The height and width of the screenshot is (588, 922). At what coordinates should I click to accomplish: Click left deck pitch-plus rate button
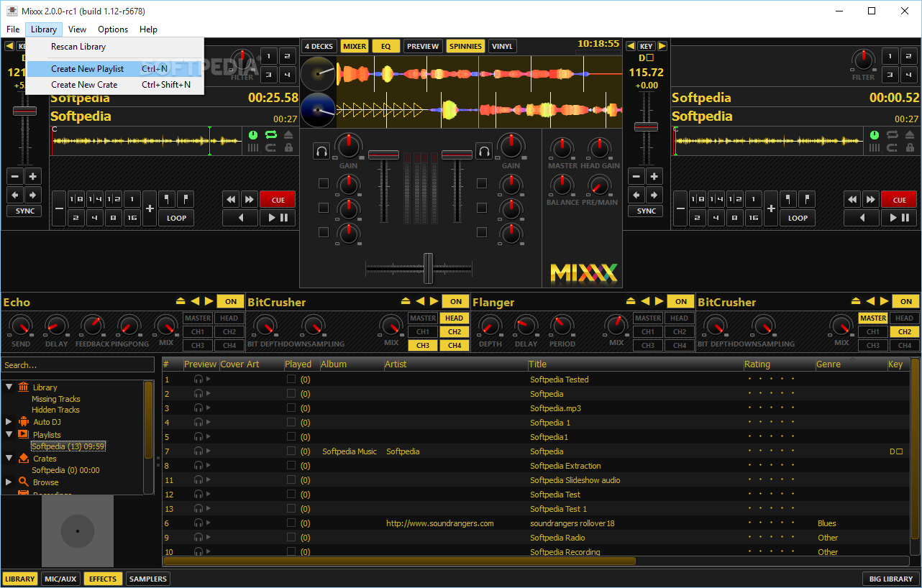point(33,176)
